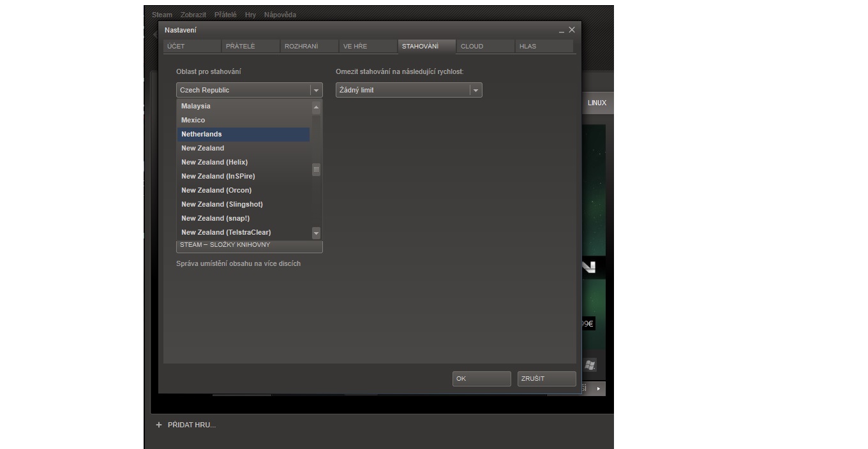Select New Zealand (Slingshot) region
Viewport: 868px width, 449px height.
coord(243,204)
